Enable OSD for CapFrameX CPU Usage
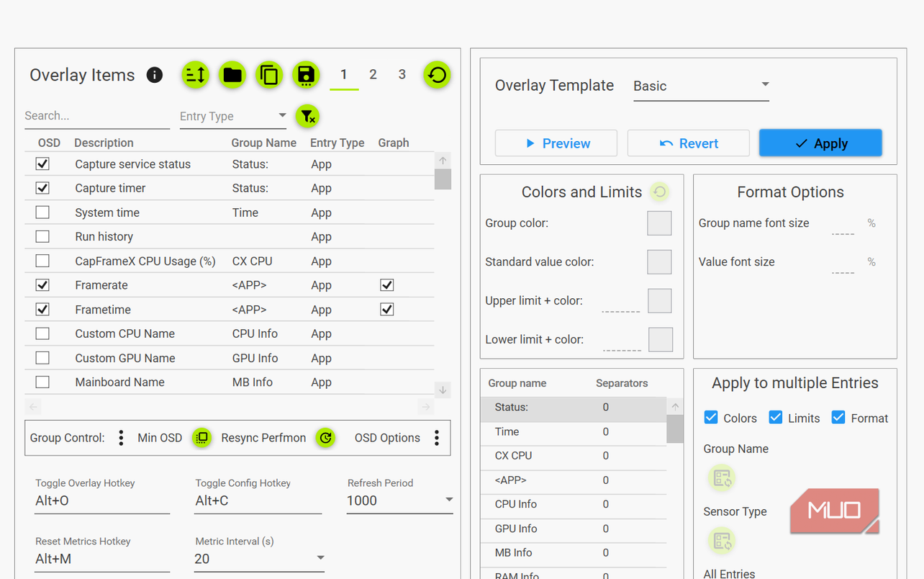Viewport: 924px width, 579px height. 42,261
